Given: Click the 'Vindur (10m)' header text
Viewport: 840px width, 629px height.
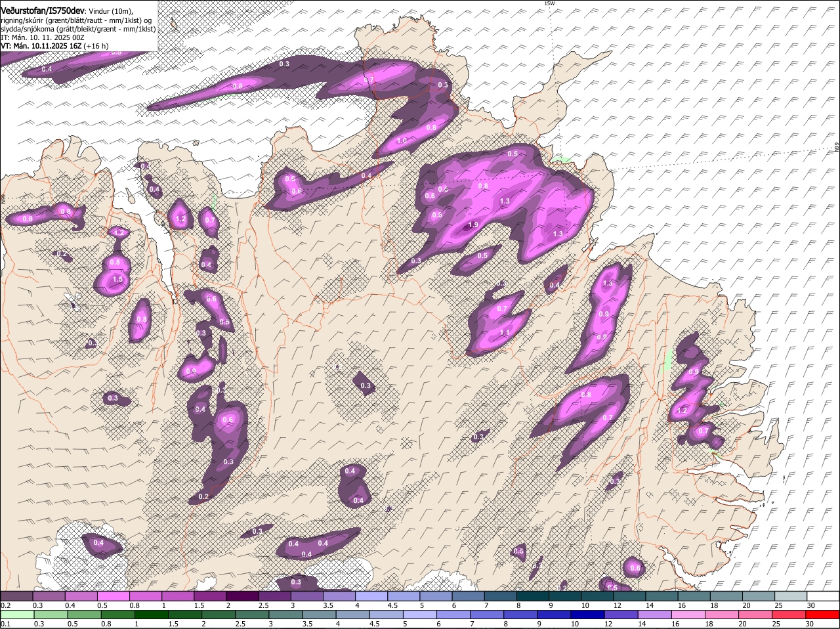Looking at the screenshot, I should (110, 11).
